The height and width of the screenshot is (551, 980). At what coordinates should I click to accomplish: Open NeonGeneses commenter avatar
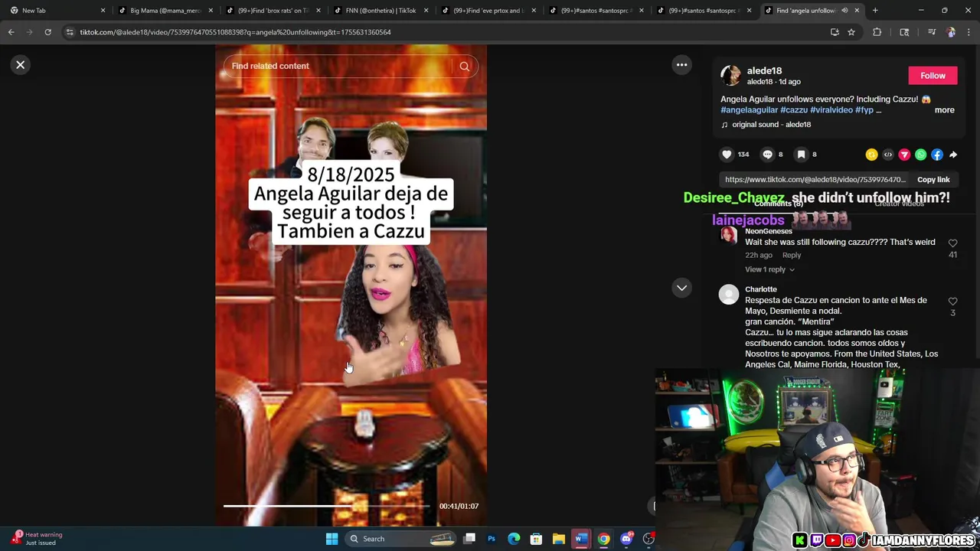click(x=729, y=236)
